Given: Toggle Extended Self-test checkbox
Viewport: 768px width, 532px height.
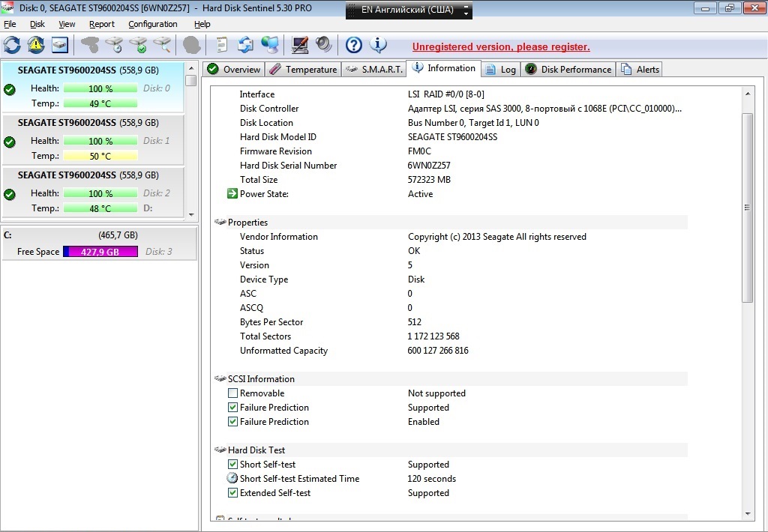Looking at the screenshot, I should (x=232, y=493).
